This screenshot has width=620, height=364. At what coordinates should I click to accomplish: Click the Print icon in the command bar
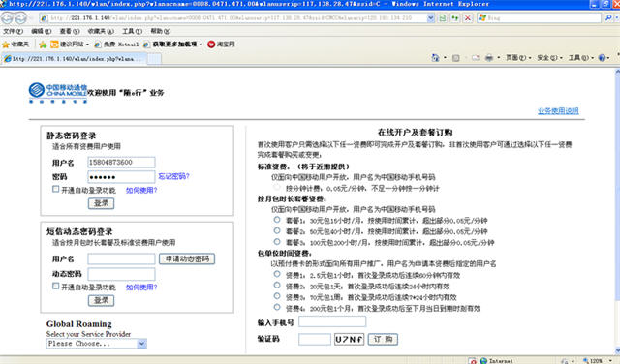coord(489,58)
